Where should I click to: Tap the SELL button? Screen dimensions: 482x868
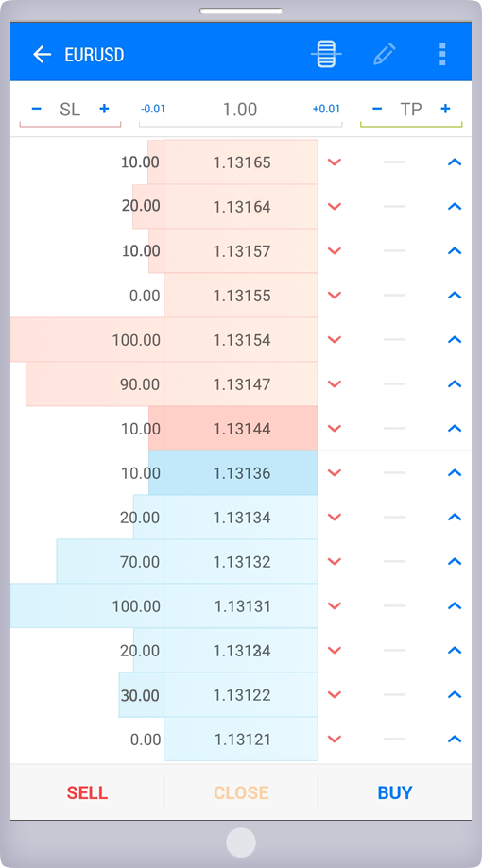point(87,792)
